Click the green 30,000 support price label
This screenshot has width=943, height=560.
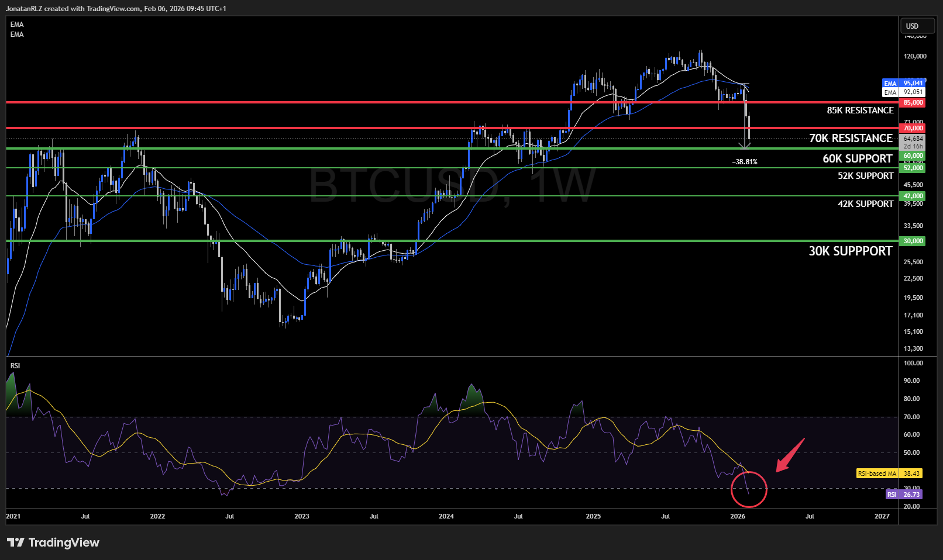pyautogui.click(x=912, y=240)
